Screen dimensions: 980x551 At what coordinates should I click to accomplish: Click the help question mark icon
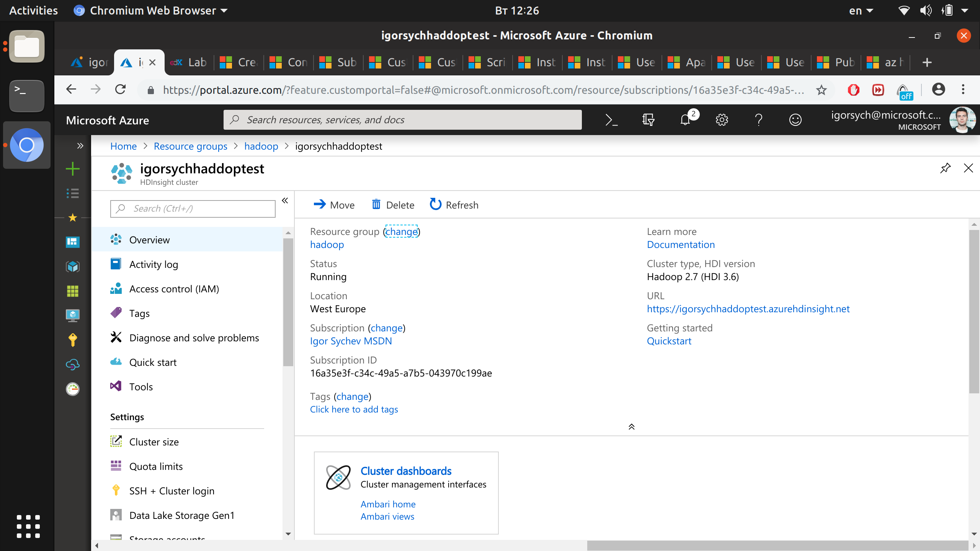click(x=759, y=120)
